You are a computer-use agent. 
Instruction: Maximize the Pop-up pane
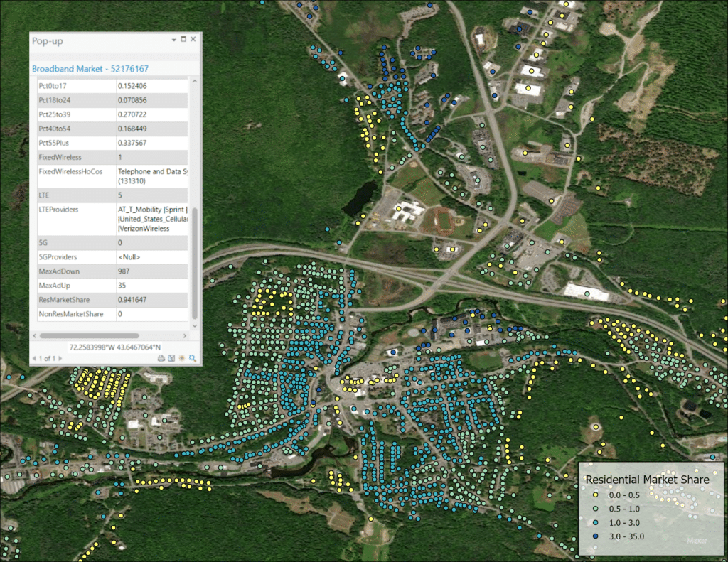tap(183, 40)
